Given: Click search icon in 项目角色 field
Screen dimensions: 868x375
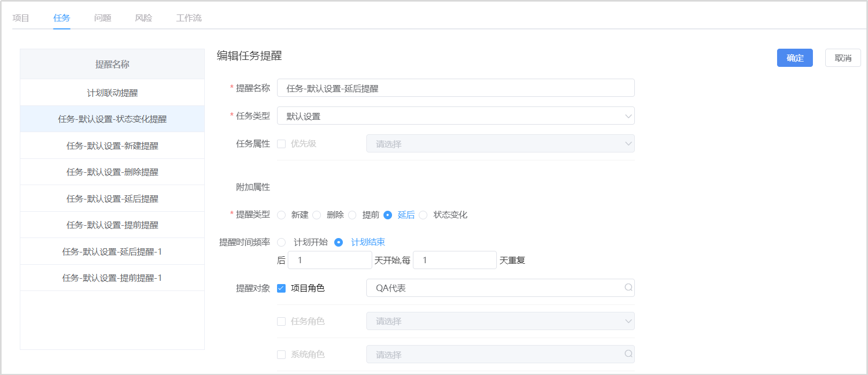Looking at the screenshot, I should [628, 288].
